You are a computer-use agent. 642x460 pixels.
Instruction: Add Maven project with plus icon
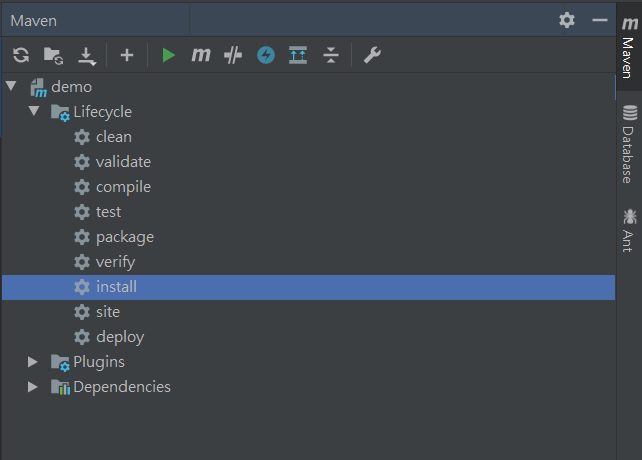point(127,55)
